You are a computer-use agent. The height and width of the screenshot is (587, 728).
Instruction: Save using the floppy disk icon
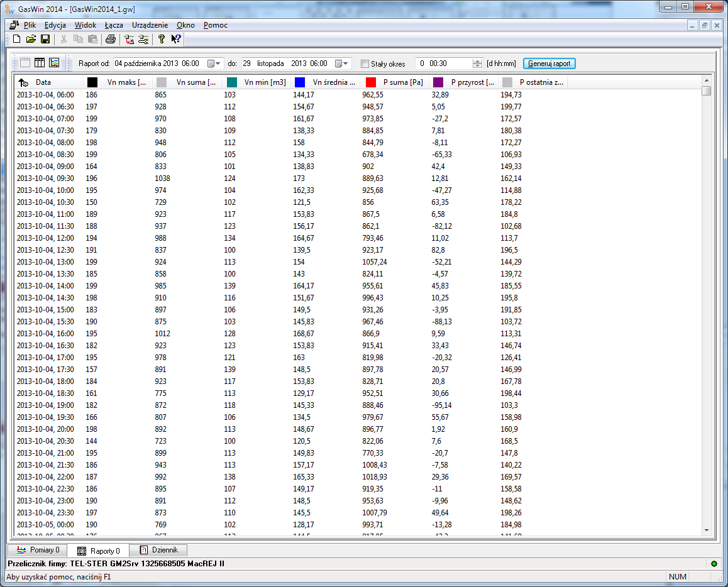coord(45,40)
